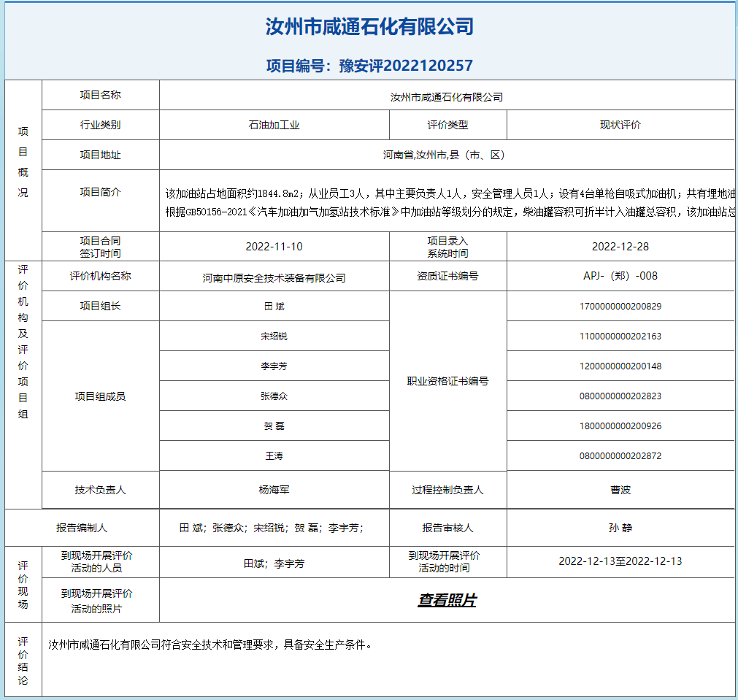
Task: Click process control lead 曹波
Action: point(620,490)
